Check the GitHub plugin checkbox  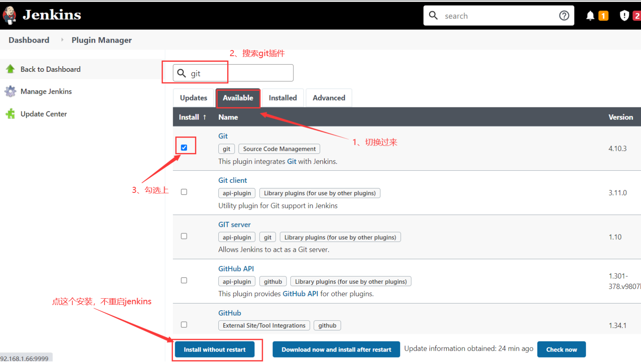(184, 324)
